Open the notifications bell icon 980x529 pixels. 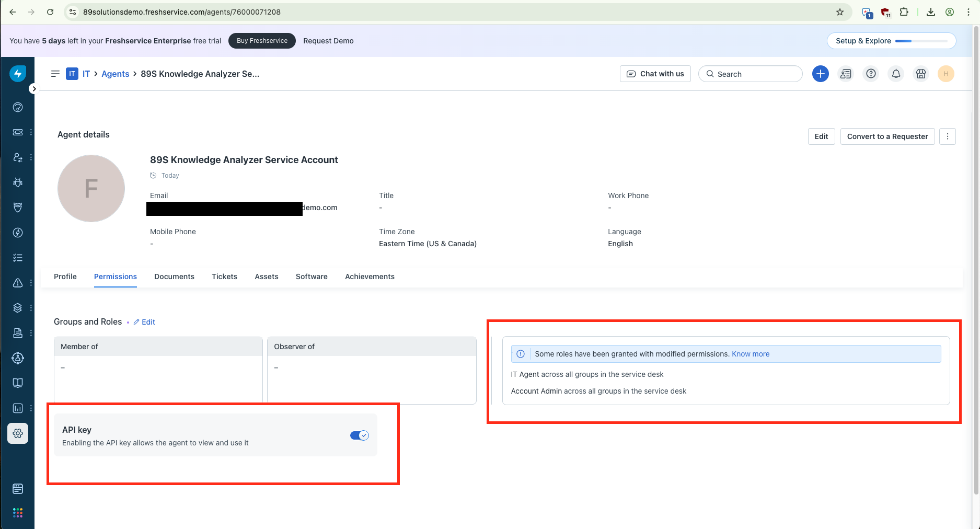(x=896, y=74)
